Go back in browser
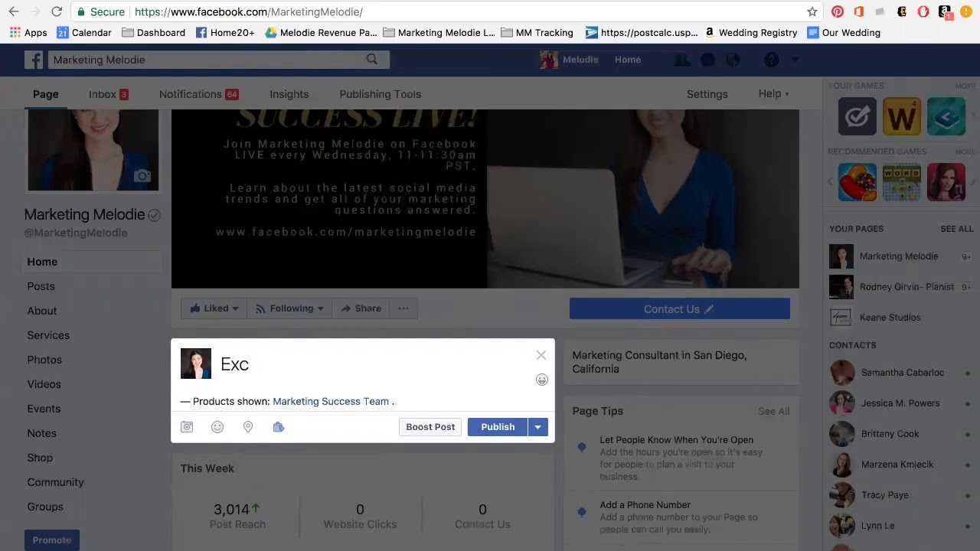Viewport: 980px width, 551px height. click(14, 11)
